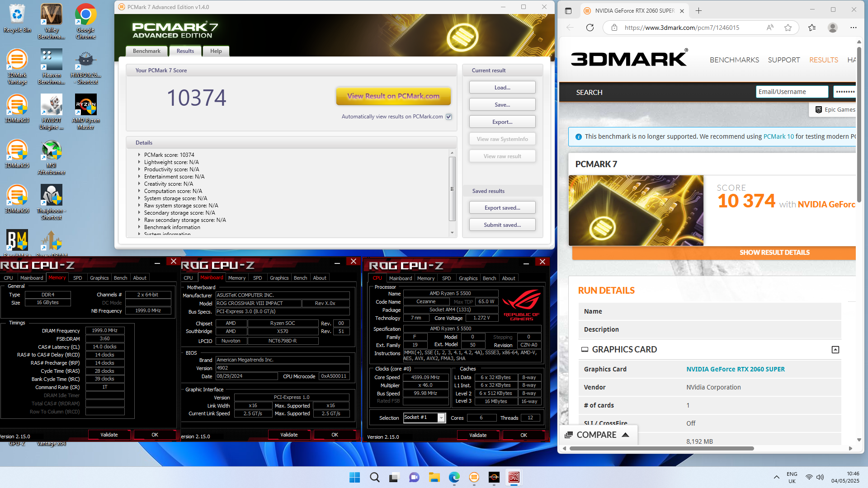Screen dimensions: 868x488
Task: Click browser horizontal scrollbar at bottom
Action: click(x=662, y=448)
